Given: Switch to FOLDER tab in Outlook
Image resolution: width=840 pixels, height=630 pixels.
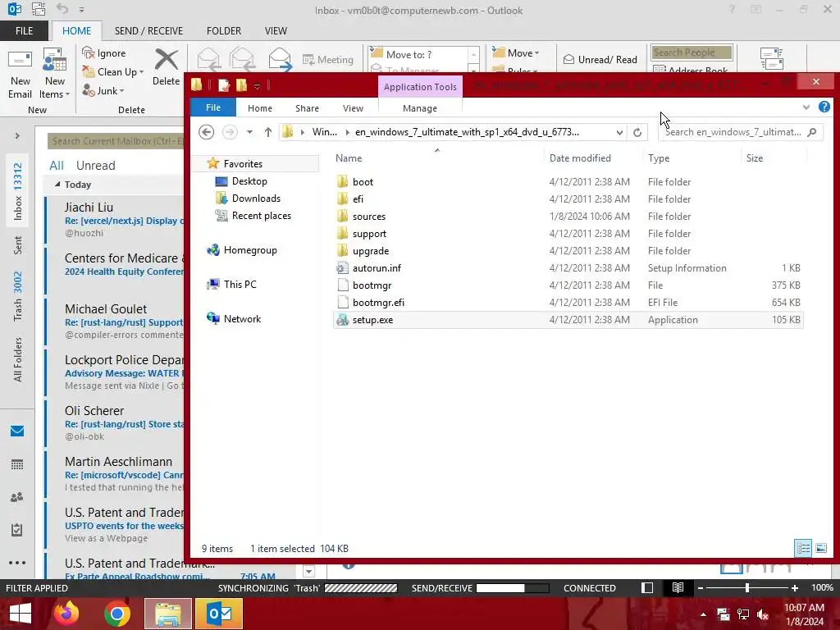Looking at the screenshot, I should coord(224,31).
